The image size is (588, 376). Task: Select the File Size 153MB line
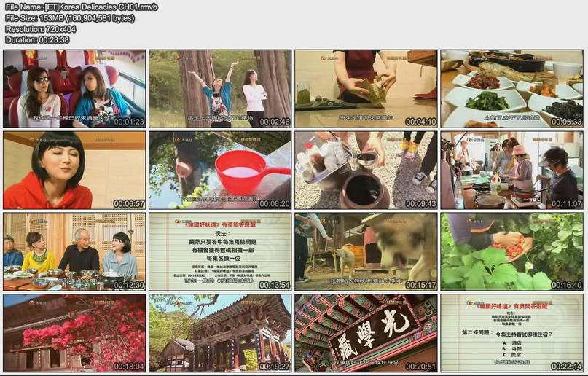click(x=74, y=18)
